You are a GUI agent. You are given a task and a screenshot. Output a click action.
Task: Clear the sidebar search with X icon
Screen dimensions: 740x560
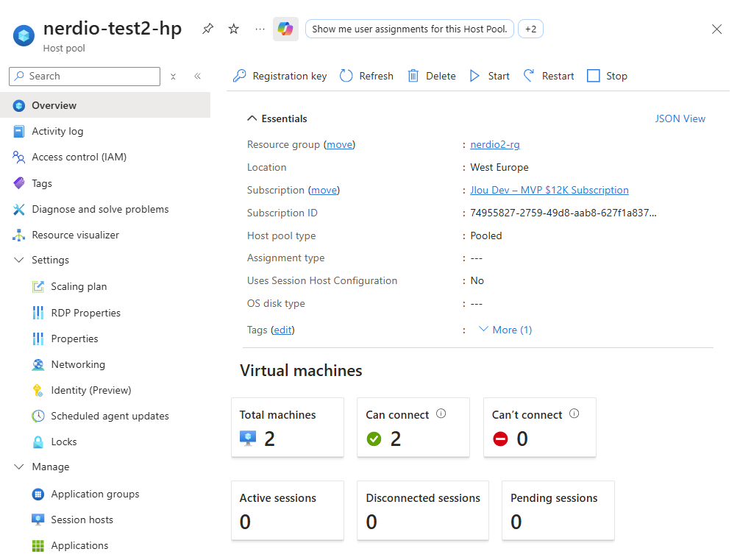pyautogui.click(x=173, y=77)
